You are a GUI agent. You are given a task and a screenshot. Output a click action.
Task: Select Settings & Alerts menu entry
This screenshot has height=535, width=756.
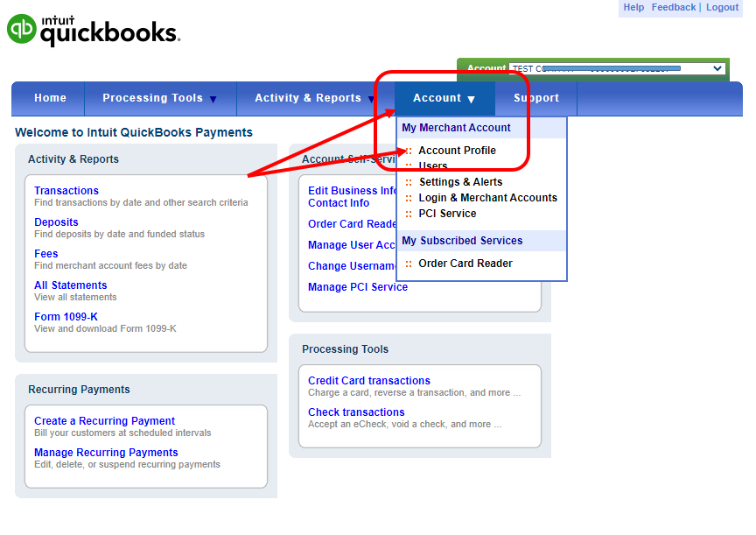460,182
